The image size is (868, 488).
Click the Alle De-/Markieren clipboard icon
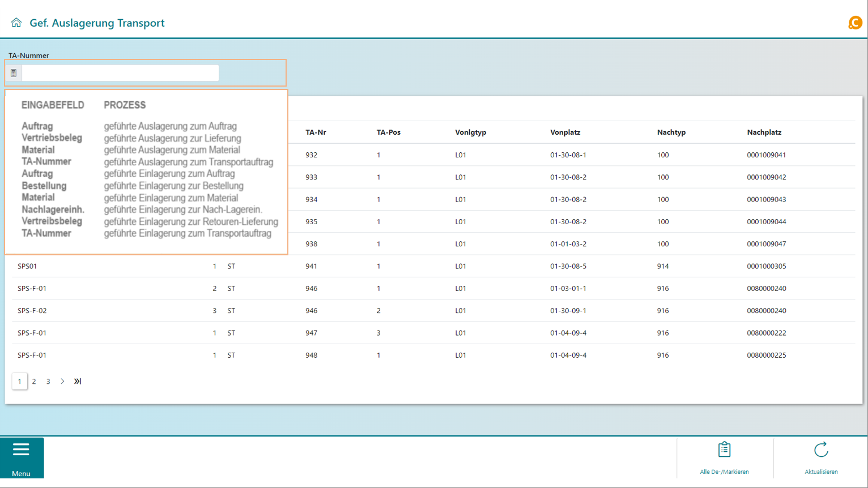point(724,451)
